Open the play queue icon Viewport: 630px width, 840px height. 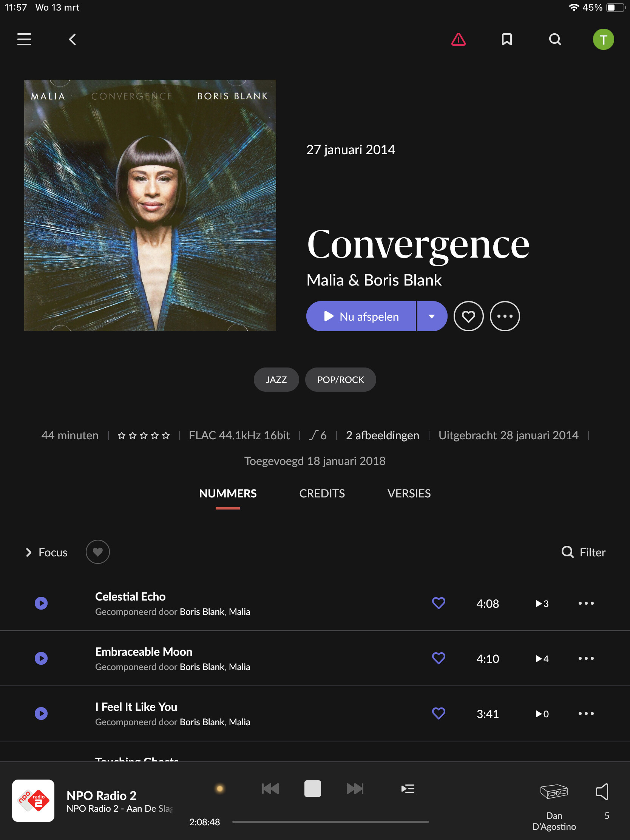[408, 789]
